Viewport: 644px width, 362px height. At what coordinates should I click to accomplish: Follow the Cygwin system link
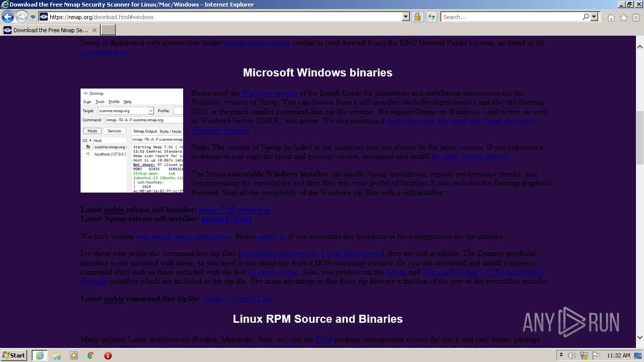273,272
